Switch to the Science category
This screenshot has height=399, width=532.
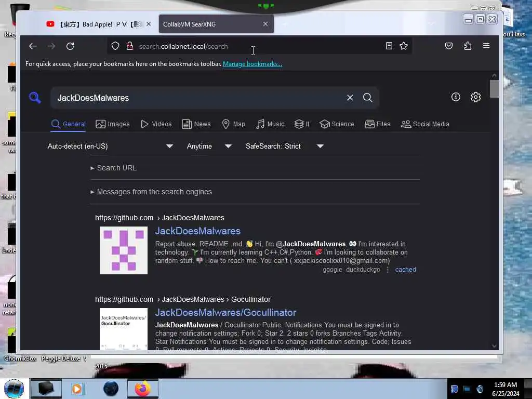coord(337,124)
